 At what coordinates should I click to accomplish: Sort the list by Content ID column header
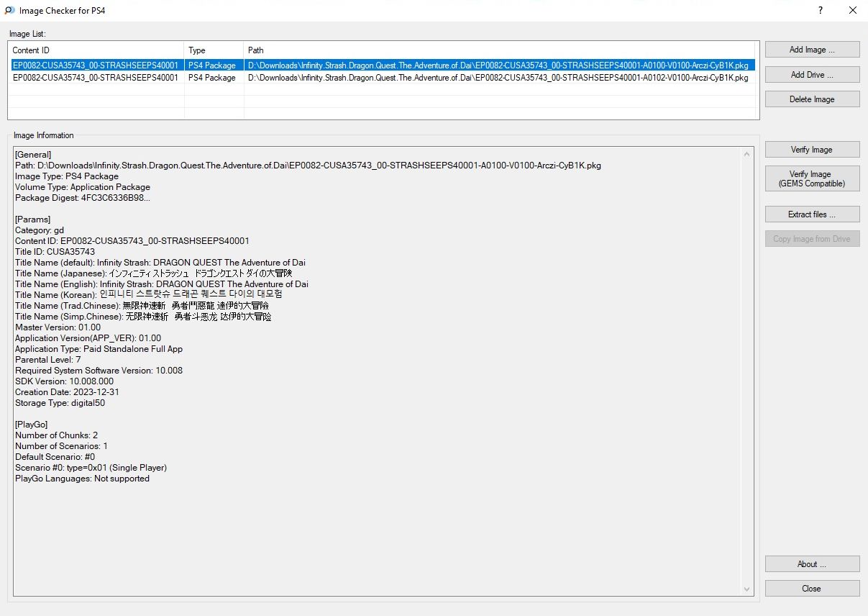(96, 50)
